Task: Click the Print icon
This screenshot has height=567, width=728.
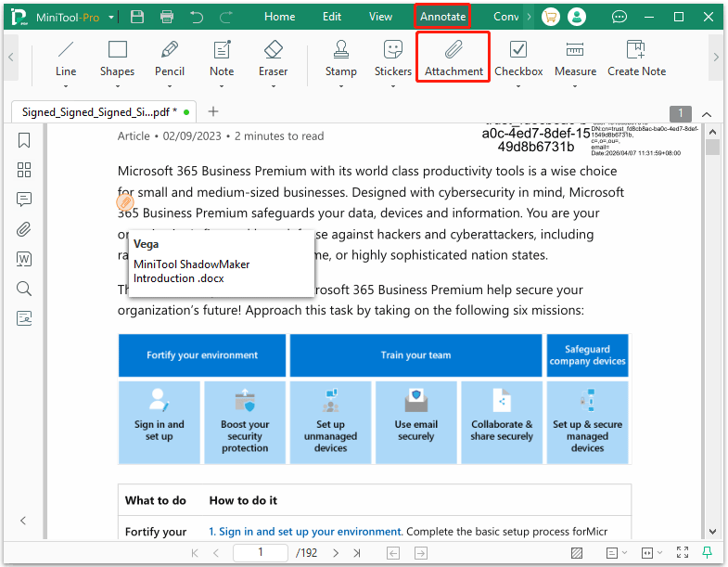Action: [167, 17]
